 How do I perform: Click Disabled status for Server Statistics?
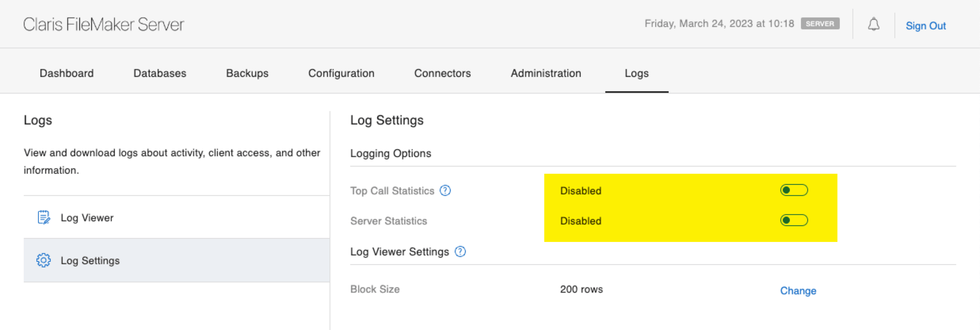(580, 221)
